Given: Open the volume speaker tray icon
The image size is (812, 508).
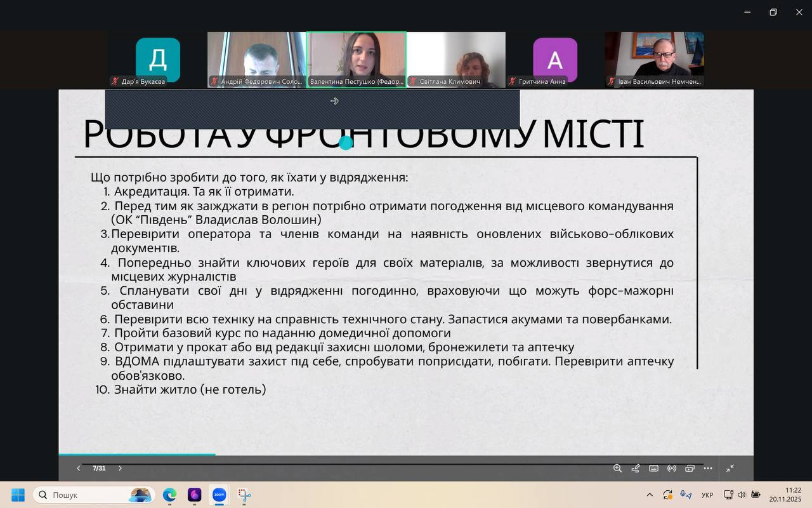Looking at the screenshot, I should click(742, 495).
